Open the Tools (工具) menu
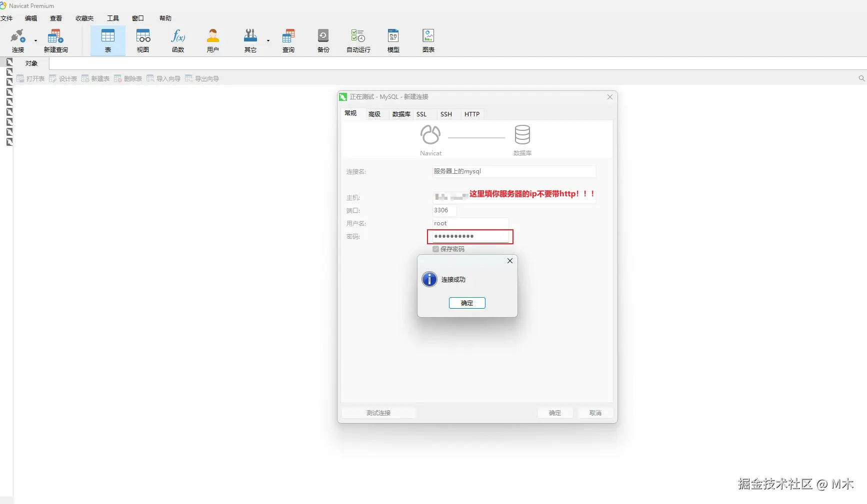The image size is (867, 504). (x=113, y=18)
